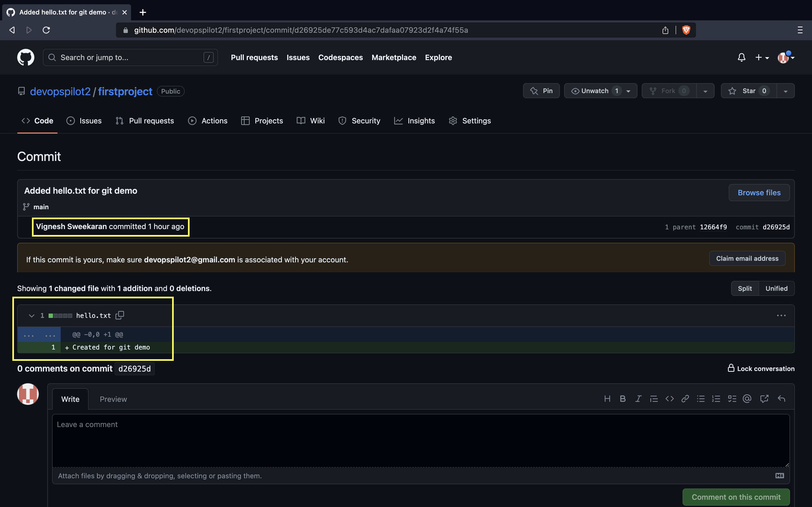The height and width of the screenshot is (507, 812).
Task: Insert a link in comment toolbar
Action: (x=685, y=399)
